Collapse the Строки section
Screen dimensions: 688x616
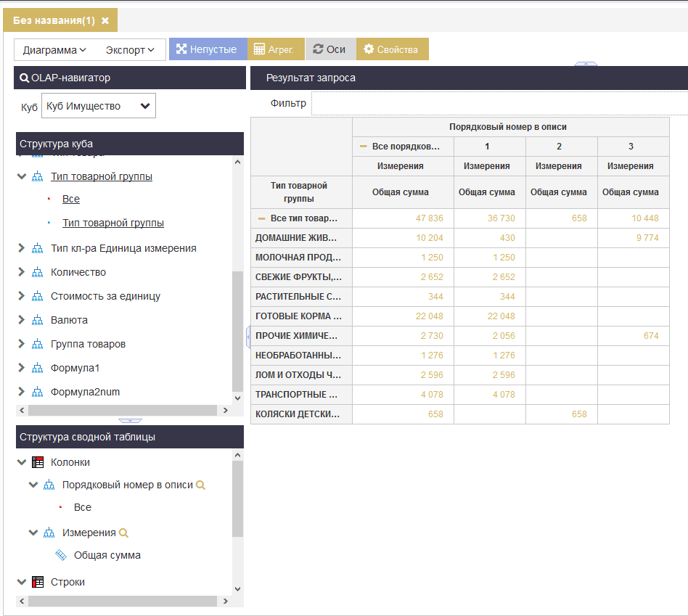pos(22,582)
